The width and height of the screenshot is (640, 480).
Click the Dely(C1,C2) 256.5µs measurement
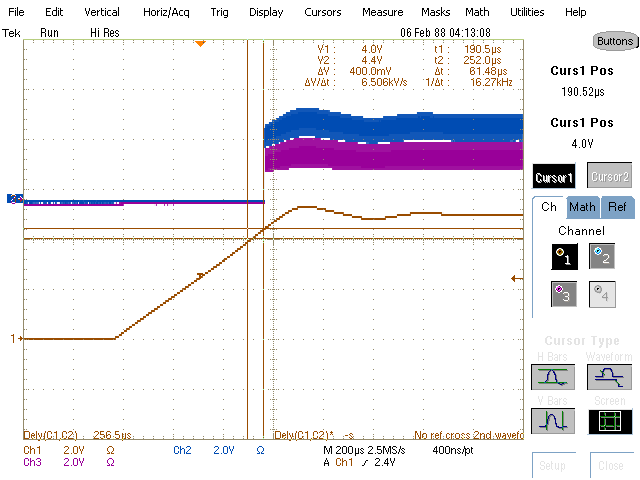click(x=77, y=435)
